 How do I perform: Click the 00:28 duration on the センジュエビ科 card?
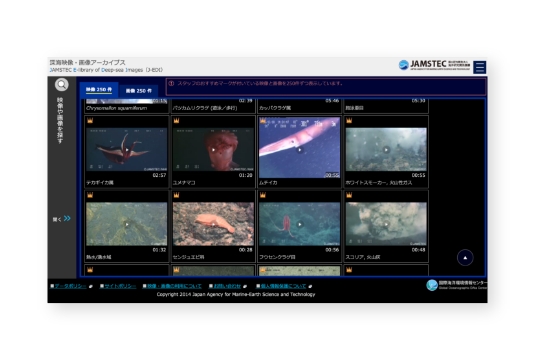[246, 250]
